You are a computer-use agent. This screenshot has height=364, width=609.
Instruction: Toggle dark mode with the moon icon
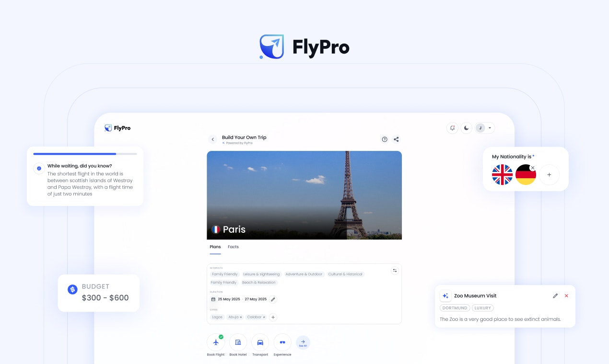click(466, 128)
